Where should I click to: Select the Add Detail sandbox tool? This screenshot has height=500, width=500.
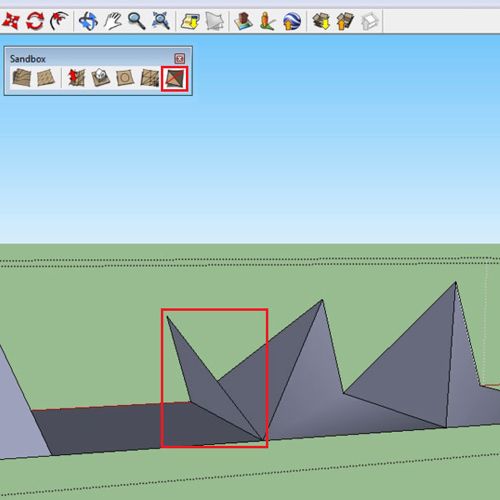click(x=150, y=78)
